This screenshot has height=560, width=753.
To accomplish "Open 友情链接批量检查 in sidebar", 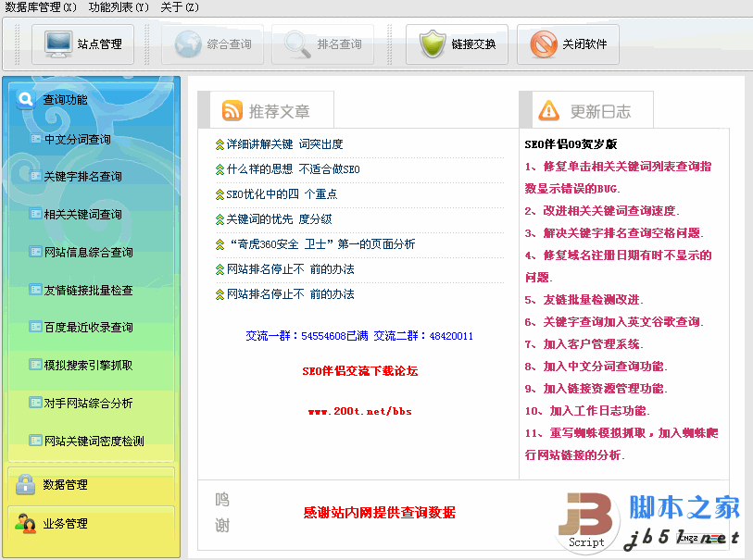I will [88, 291].
